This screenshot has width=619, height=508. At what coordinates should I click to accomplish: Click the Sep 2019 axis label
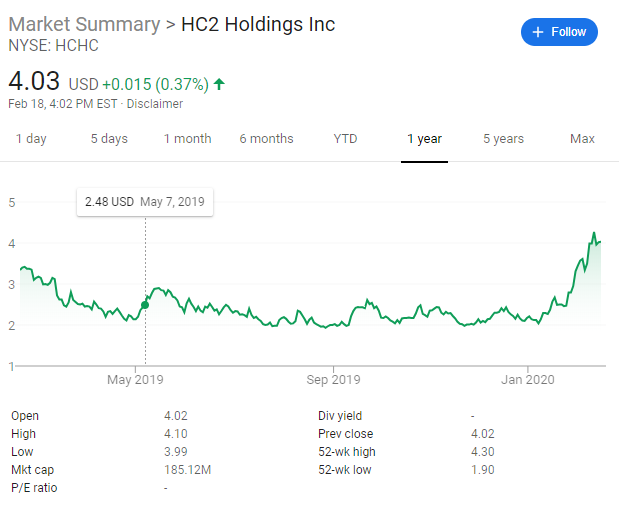(x=332, y=380)
